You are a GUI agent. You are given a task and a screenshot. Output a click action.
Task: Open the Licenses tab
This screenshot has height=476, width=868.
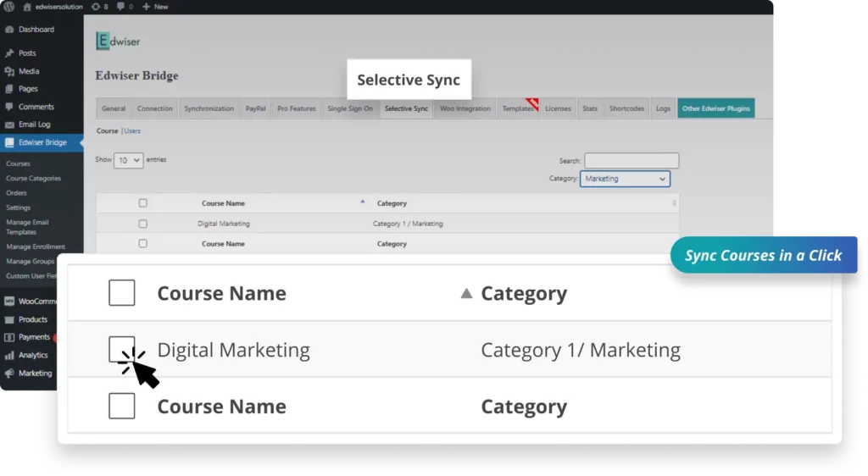pyautogui.click(x=558, y=108)
